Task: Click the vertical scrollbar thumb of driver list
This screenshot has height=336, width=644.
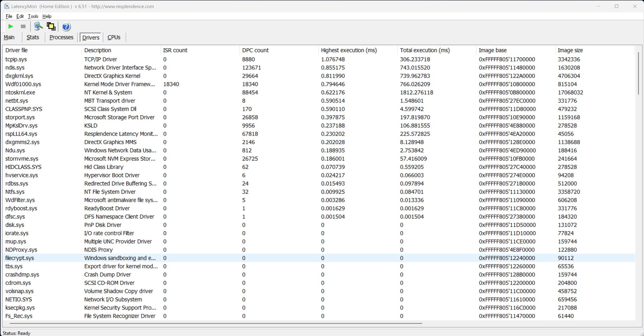Action: pos(638,74)
